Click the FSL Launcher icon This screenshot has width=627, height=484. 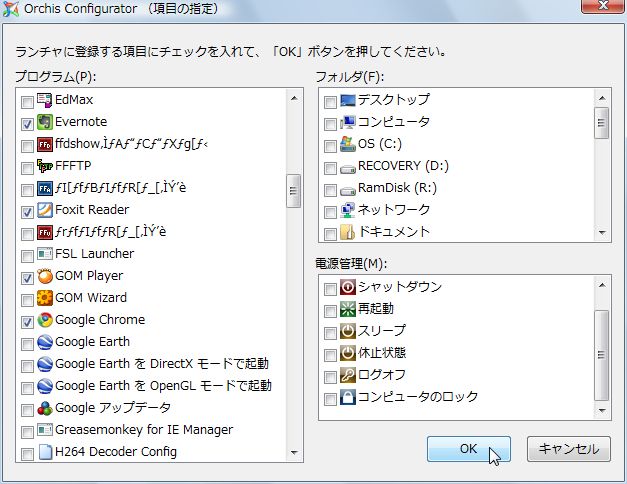[44, 254]
